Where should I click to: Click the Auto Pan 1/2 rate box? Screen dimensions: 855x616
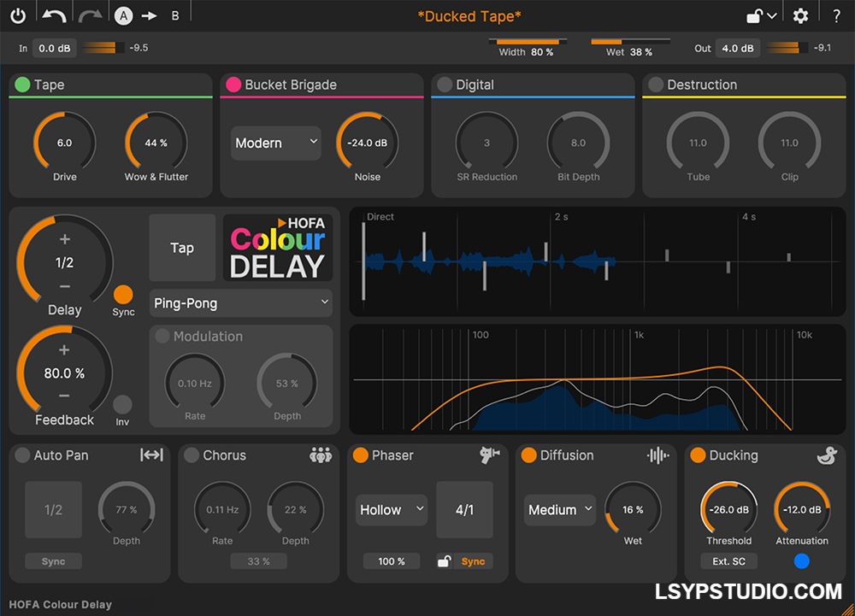tap(53, 510)
